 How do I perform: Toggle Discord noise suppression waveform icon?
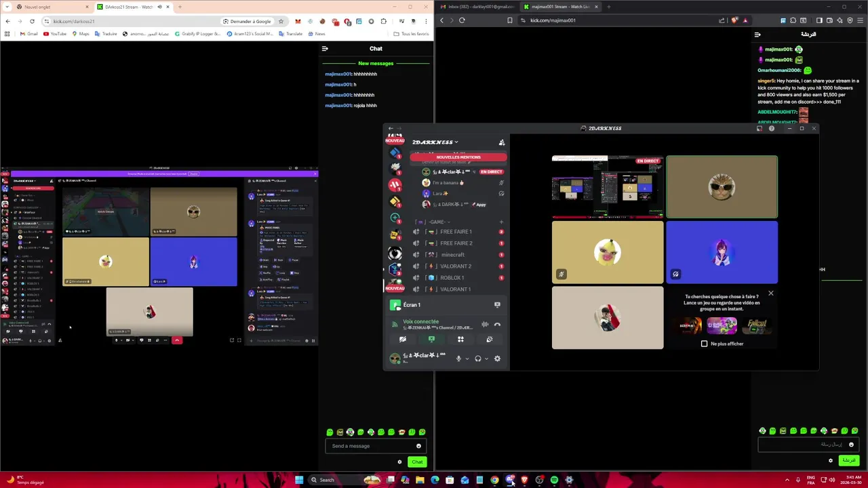(x=484, y=325)
